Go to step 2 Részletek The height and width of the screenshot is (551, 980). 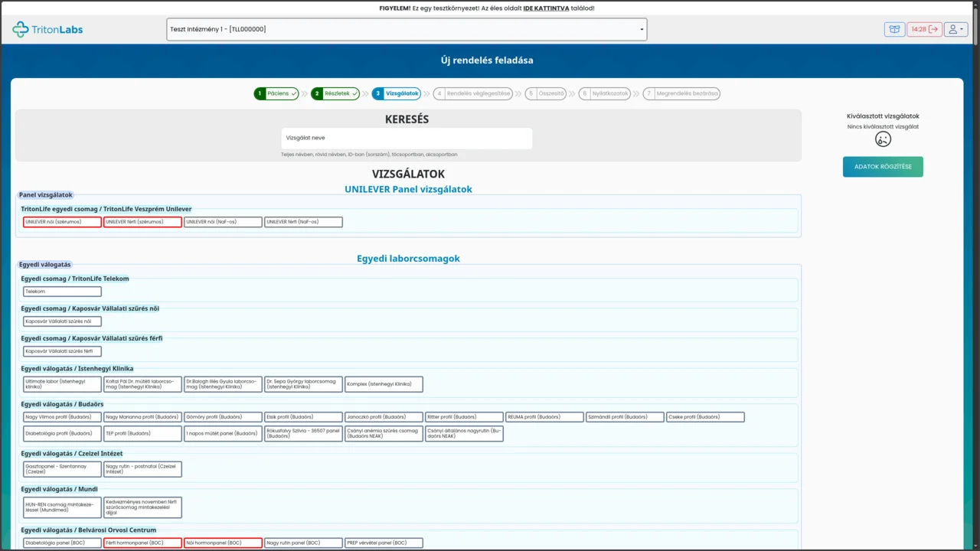click(x=335, y=93)
